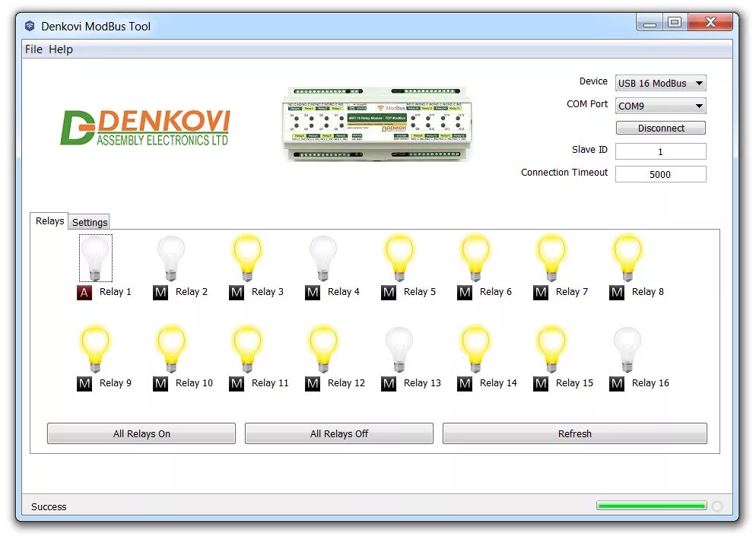This screenshot has width=756, height=552.
Task: Toggle the Relay 15 light bulb
Action: (551, 349)
